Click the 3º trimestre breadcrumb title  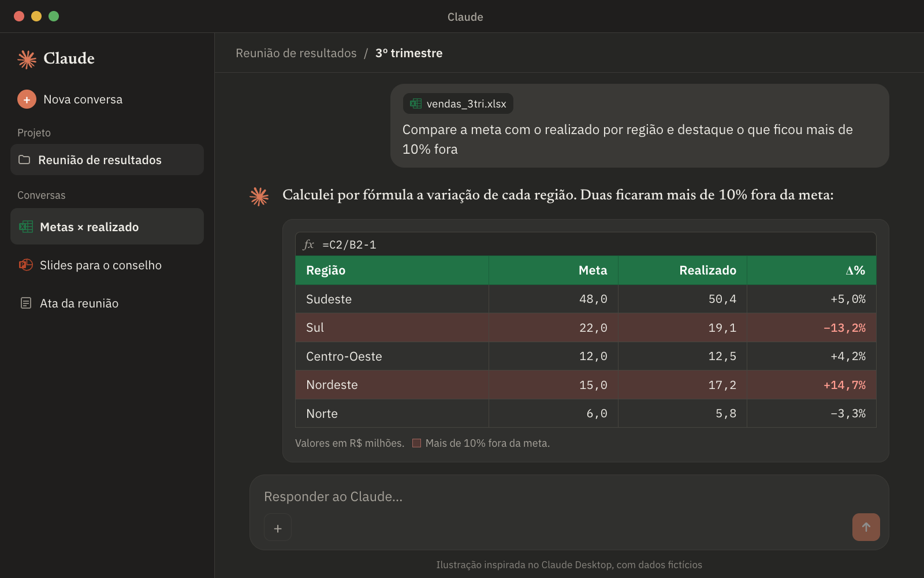point(409,53)
